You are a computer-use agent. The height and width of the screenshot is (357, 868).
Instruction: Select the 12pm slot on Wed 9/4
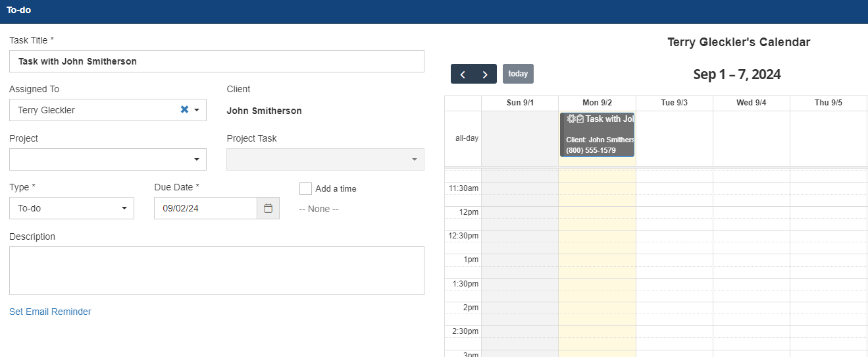[x=751, y=212]
